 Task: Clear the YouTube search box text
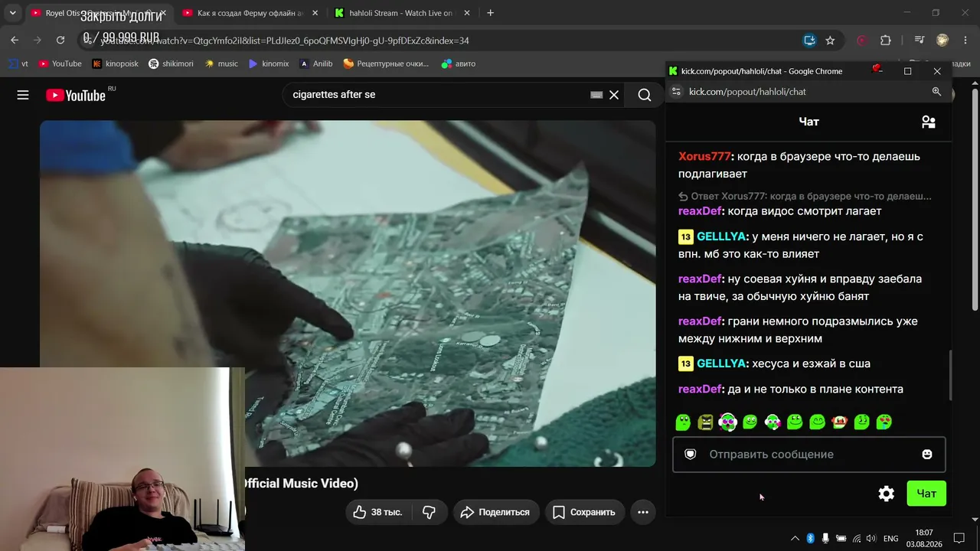coord(613,95)
